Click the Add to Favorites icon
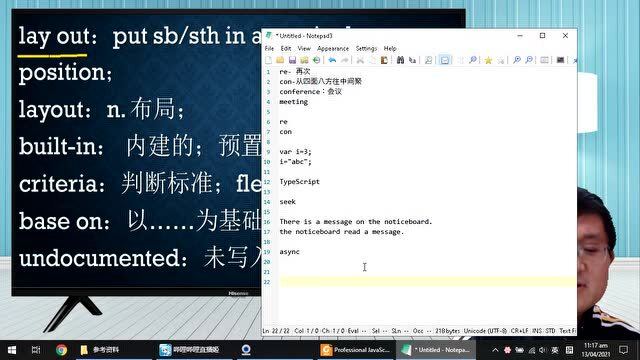 pos(500,60)
